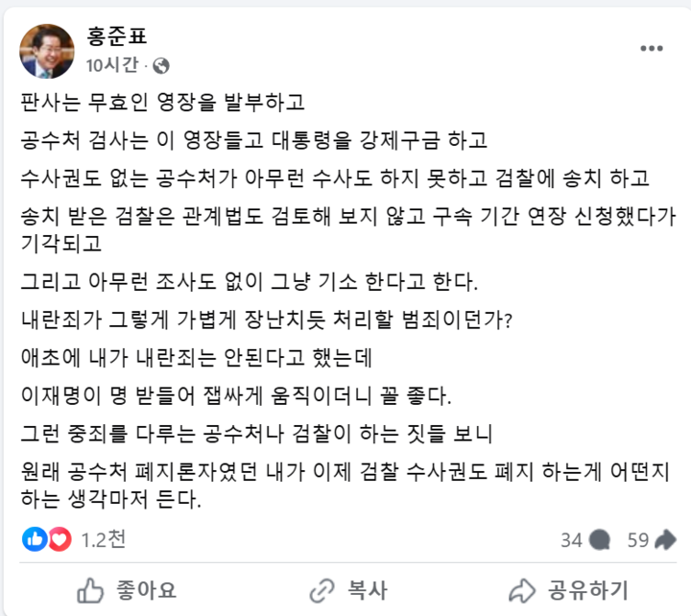Click the globe public-audience icon

[161, 65]
